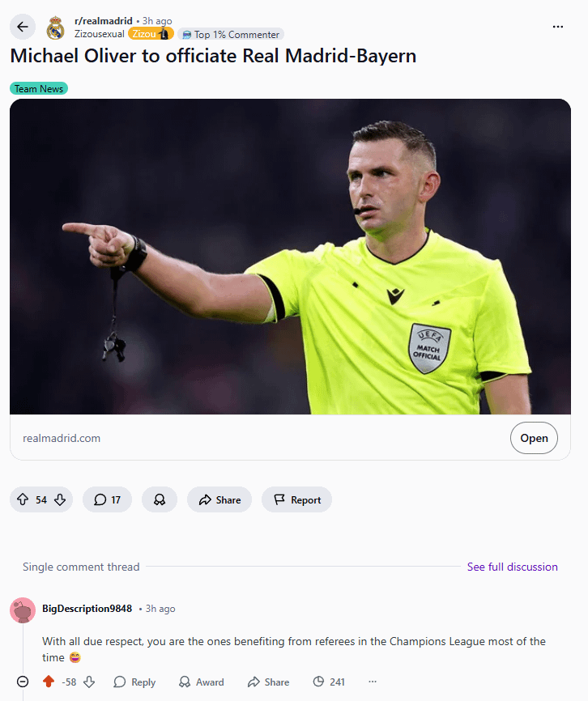Downvote the Michael Oliver post

coord(60,500)
